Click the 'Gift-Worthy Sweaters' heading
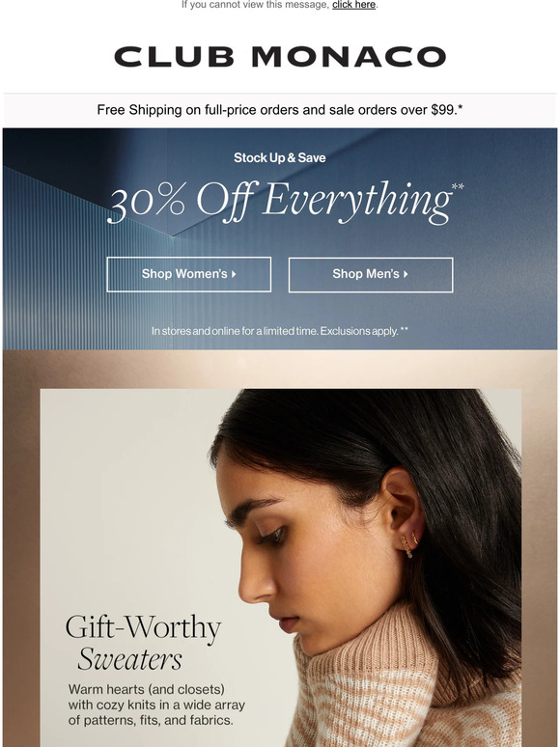Image resolution: width=560 pixels, height=747 pixels. tap(143, 643)
